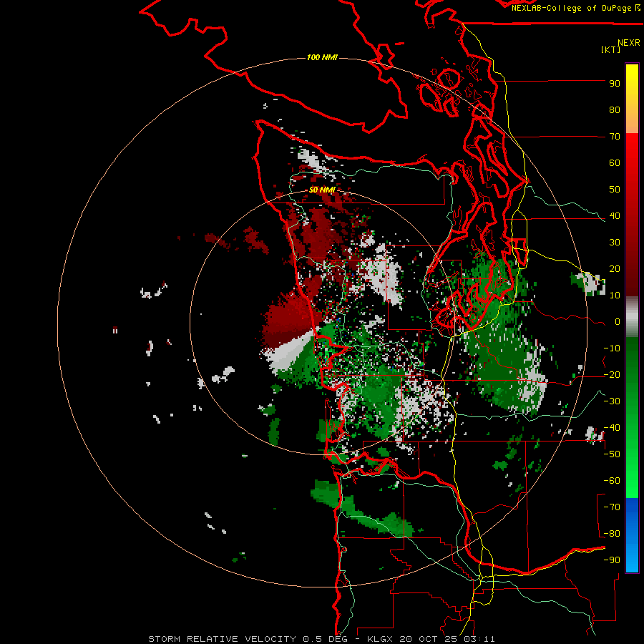Select the 40 value on velocity scale
Screen dimensions: 644x644
tap(615, 216)
